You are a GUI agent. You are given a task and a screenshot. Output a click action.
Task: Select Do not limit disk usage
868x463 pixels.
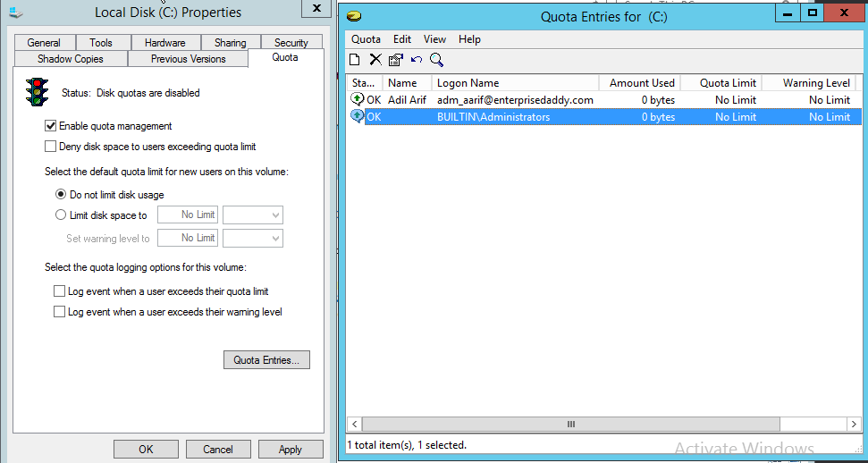coord(61,194)
